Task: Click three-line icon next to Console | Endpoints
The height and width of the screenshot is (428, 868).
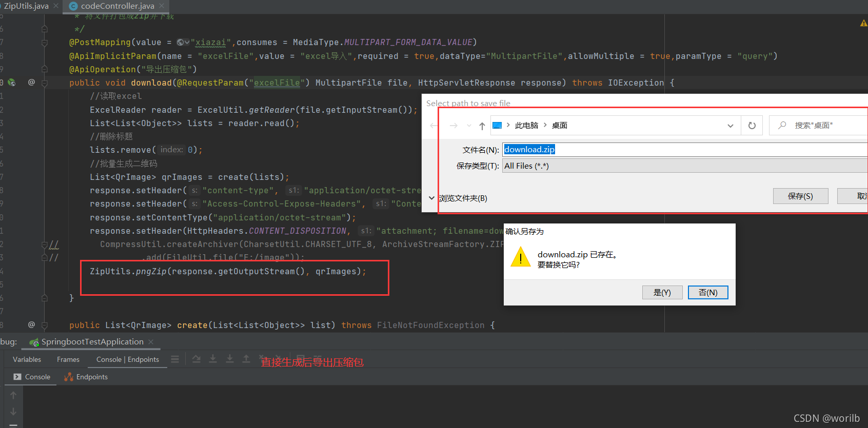Action: (x=175, y=359)
